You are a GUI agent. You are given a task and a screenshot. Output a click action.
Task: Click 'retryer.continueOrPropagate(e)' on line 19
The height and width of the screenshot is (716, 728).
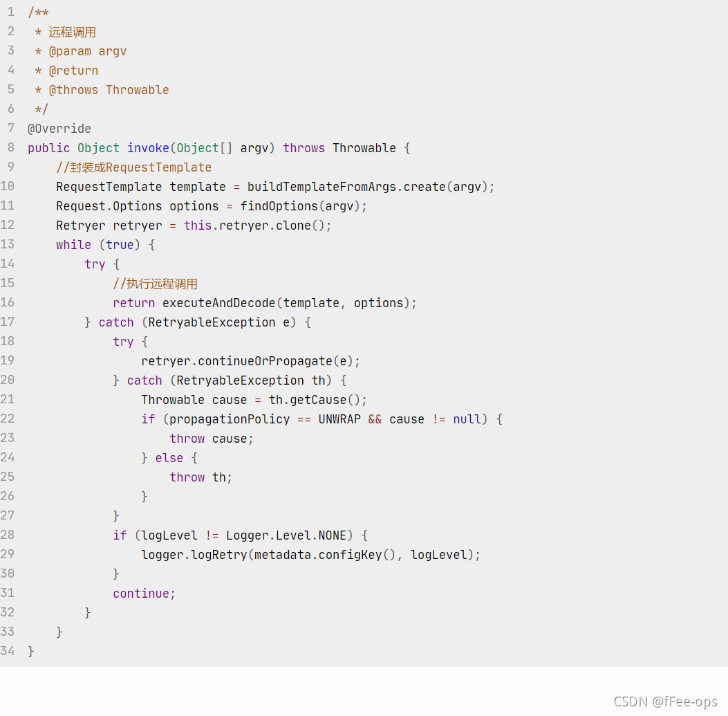click(247, 361)
